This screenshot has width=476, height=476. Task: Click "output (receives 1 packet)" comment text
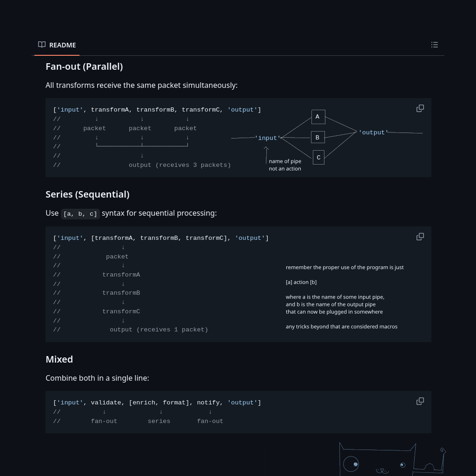(159, 330)
